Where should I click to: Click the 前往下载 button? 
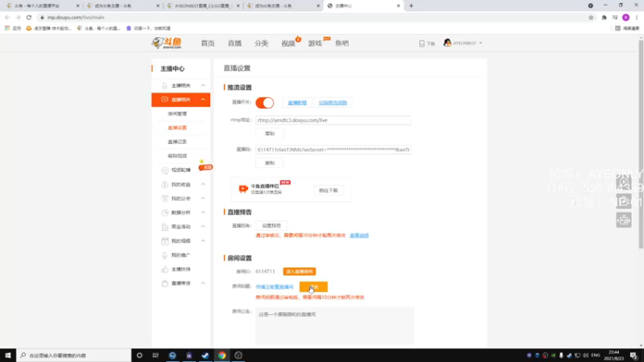click(x=328, y=191)
